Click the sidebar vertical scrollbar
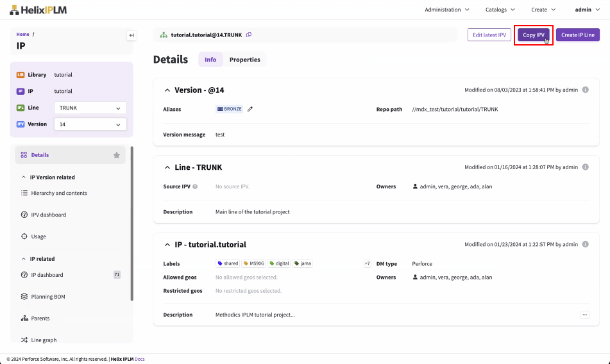Image resolution: width=610 pixels, height=364 pixels. point(132,224)
